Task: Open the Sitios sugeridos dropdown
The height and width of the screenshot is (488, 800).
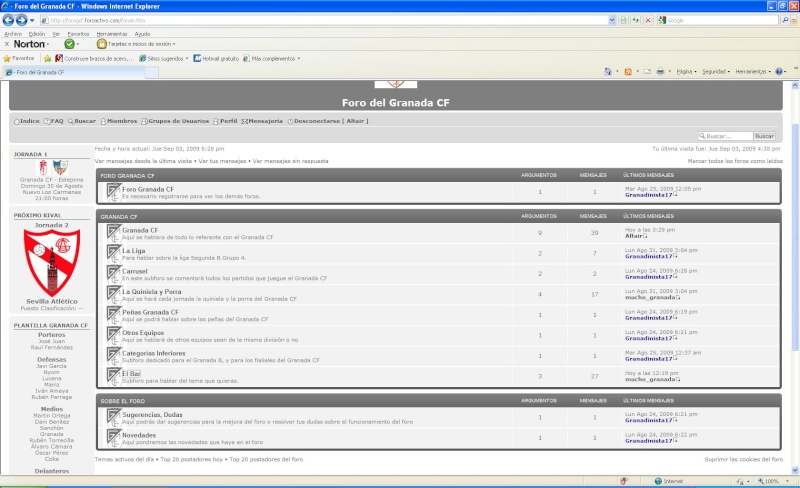Action: tap(163, 58)
